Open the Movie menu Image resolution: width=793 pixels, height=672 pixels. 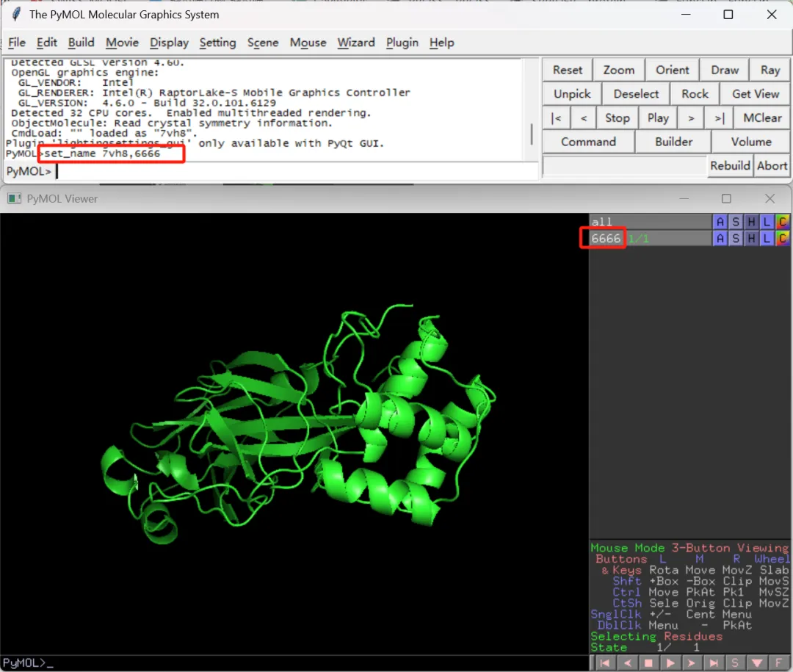point(122,43)
